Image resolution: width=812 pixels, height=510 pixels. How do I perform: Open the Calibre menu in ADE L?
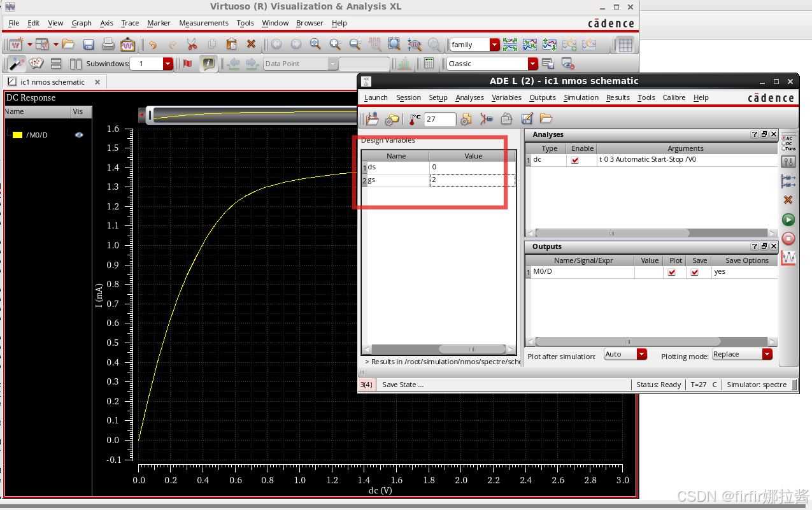coord(674,97)
